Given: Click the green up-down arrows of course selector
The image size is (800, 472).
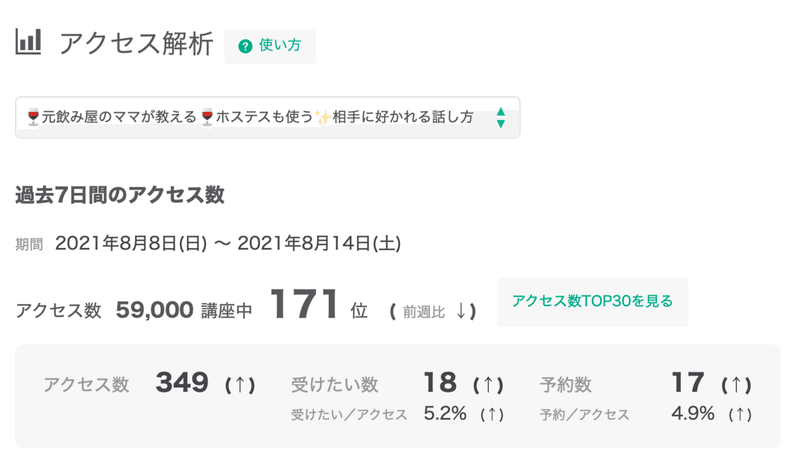Looking at the screenshot, I should coord(501,117).
